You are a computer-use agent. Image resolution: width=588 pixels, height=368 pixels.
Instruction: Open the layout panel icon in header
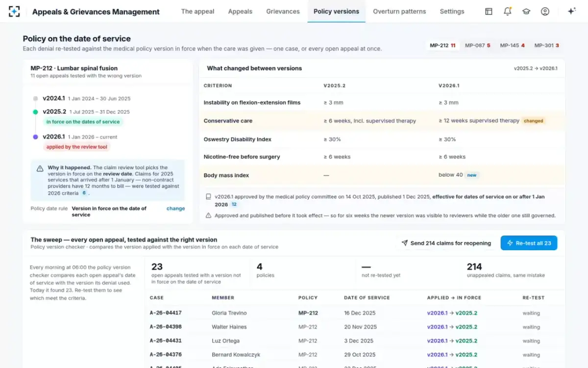[489, 11]
